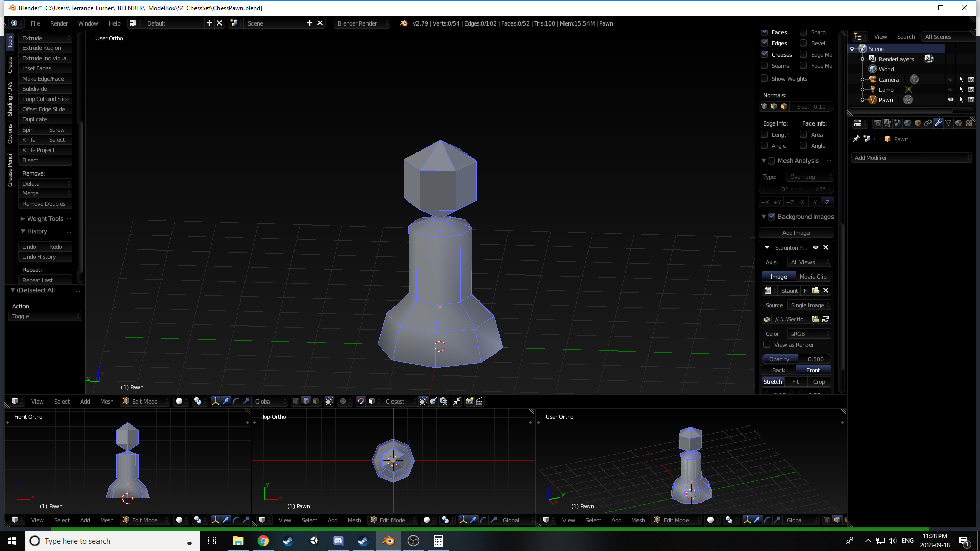Image resolution: width=980 pixels, height=551 pixels.
Task: Select rotate manipulator arc in main viewport header
Action: tap(236, 402)
